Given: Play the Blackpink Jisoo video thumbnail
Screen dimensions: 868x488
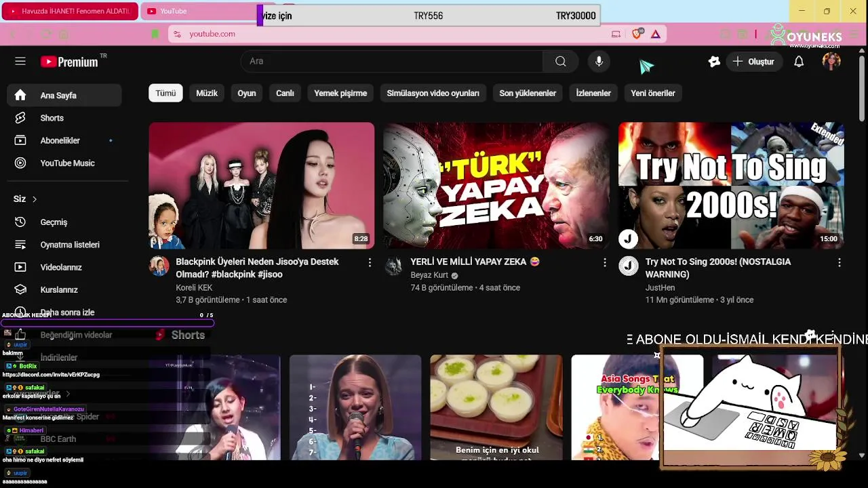Looking at the screenshot, I should 262,186.
